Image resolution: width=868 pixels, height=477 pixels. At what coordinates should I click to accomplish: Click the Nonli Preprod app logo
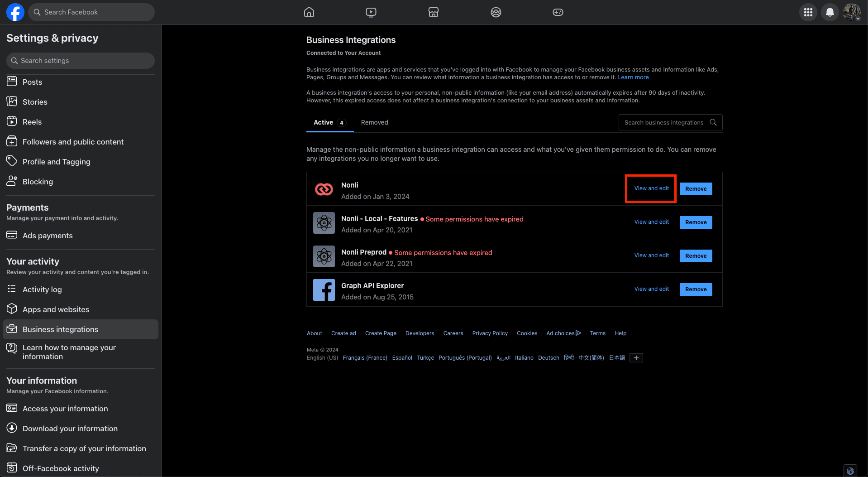click(324, 256)
